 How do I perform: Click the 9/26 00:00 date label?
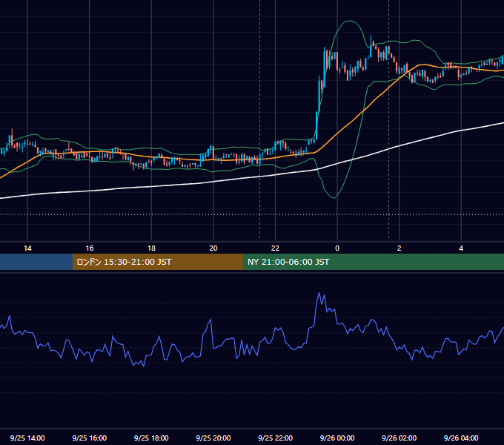337,438
